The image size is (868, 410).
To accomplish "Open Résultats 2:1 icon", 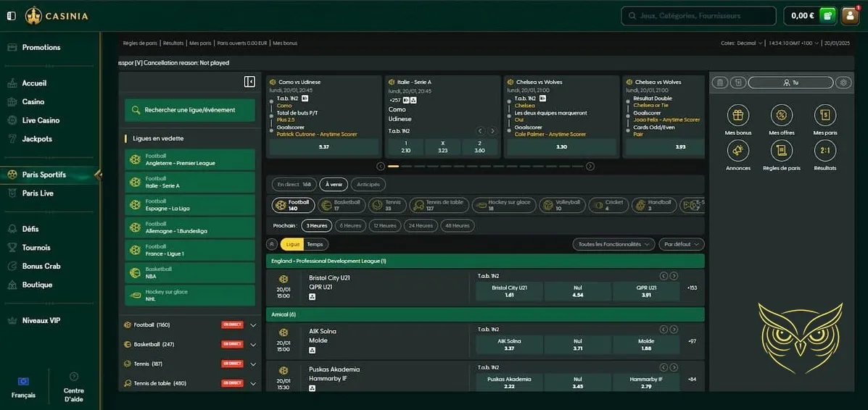I will point(824,151).
